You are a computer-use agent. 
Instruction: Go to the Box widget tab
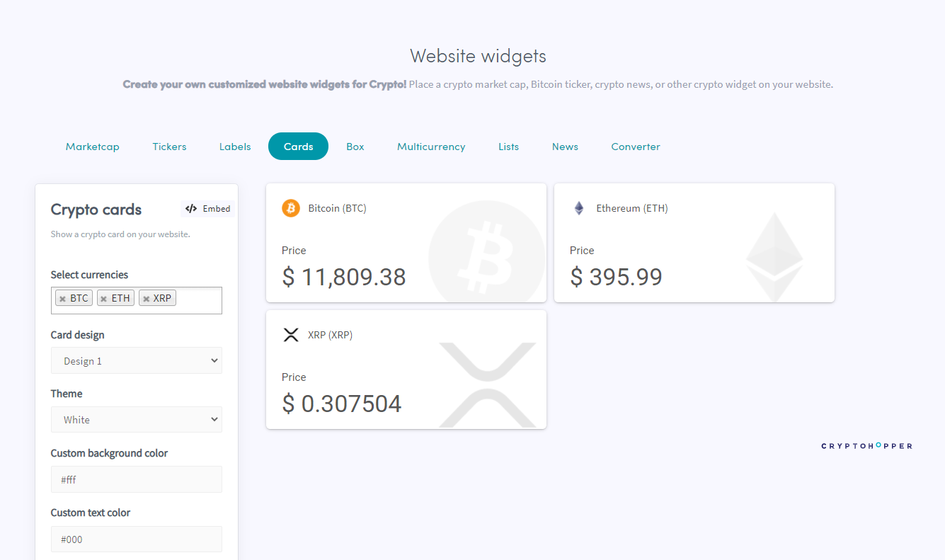[355, 147]
